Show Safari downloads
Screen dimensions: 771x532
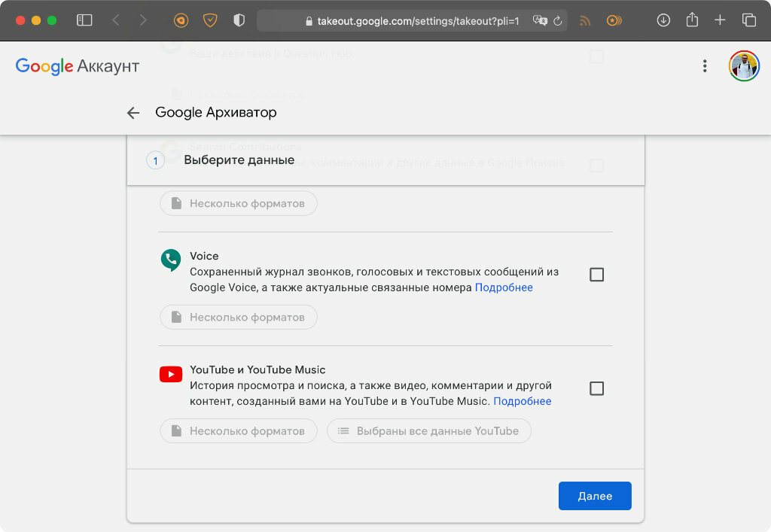[x=663, y=20]
